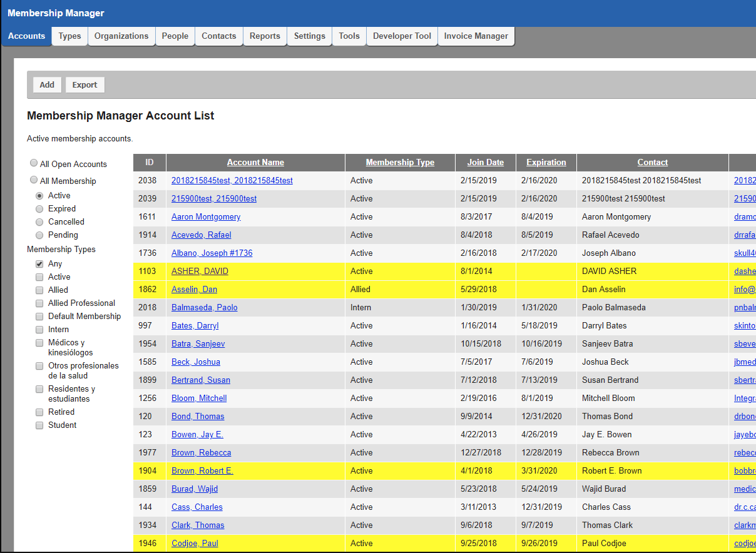Open the Accounts tab
Viewport: 756px width, 553px height.
pyautogui.click(x=26, y=36)
